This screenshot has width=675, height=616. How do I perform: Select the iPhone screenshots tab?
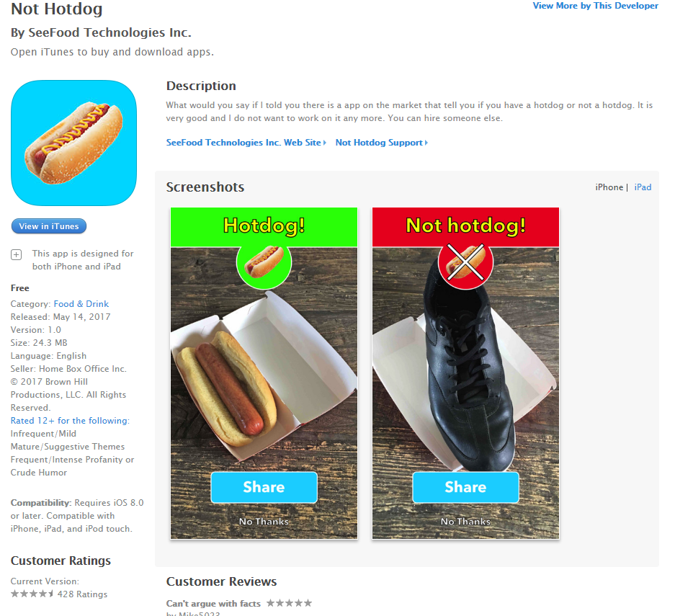(609, 187)
